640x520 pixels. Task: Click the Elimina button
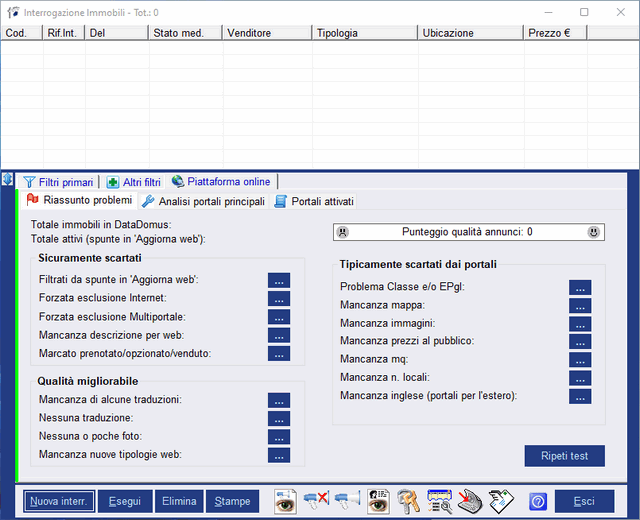coord(179,501)
